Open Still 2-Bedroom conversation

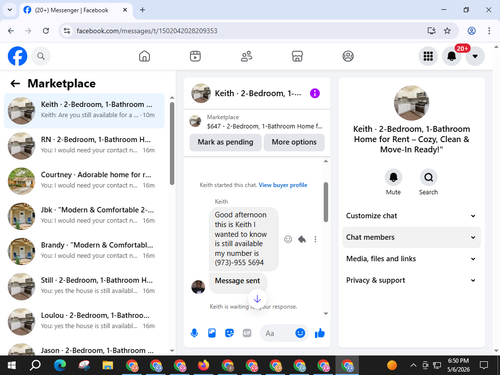pyautogui.click(x=84, y=287)
